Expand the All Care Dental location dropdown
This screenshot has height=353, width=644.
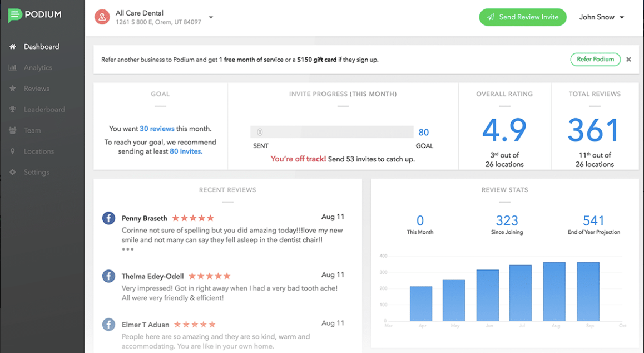pyautogui.click(x=211, y=17)
